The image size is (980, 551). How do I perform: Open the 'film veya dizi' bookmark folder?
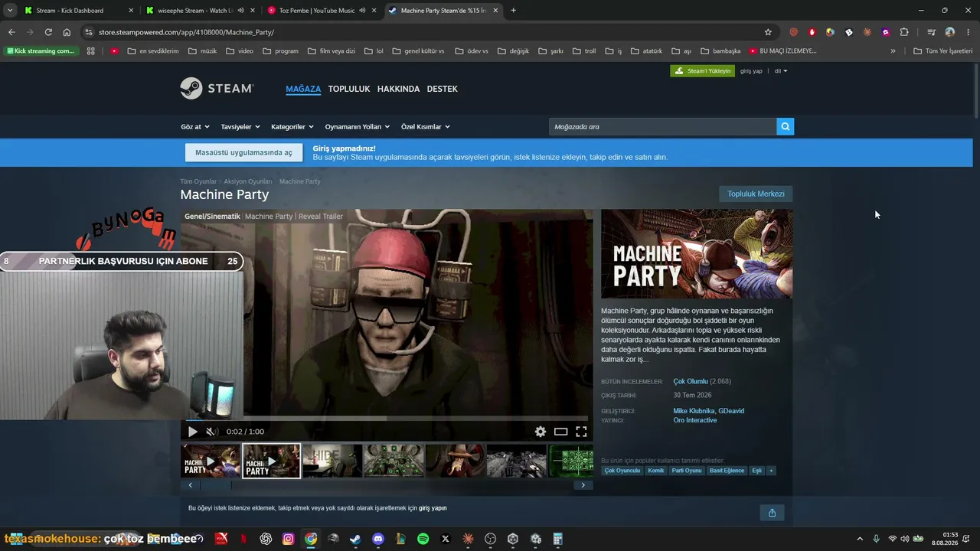coord(332,51)
